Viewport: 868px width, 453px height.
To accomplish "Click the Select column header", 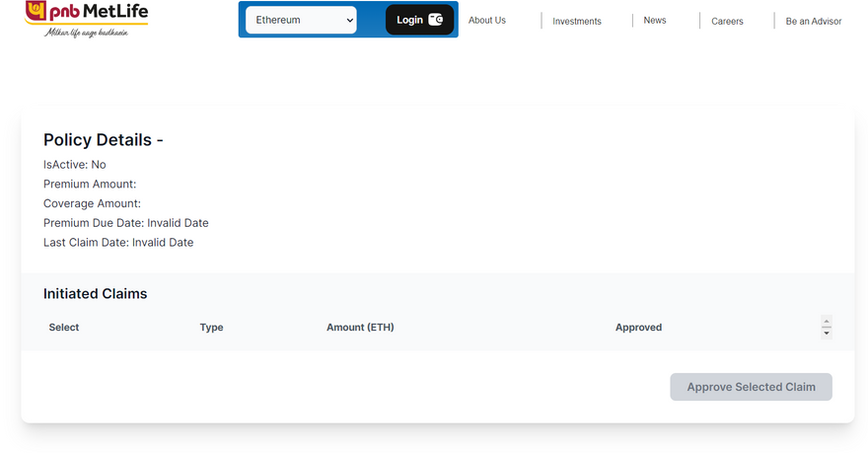I will point(64,327).
